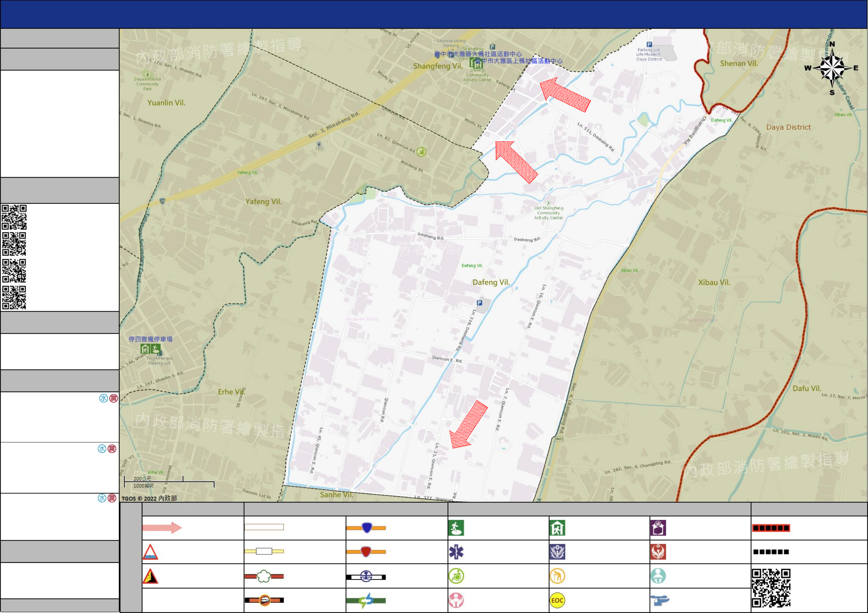This screenshot has width=868, height=613.
Task: Click the red shield road symbol in legend
Action: 366,552
